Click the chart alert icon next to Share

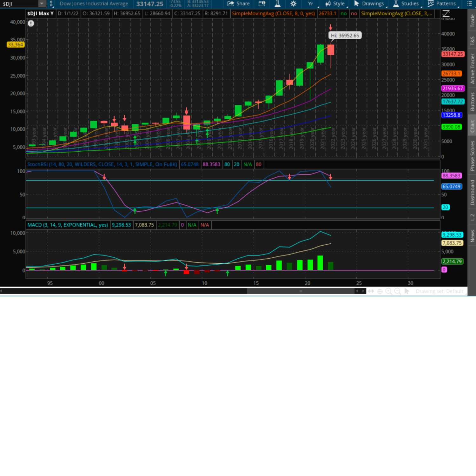click(262, 4)
